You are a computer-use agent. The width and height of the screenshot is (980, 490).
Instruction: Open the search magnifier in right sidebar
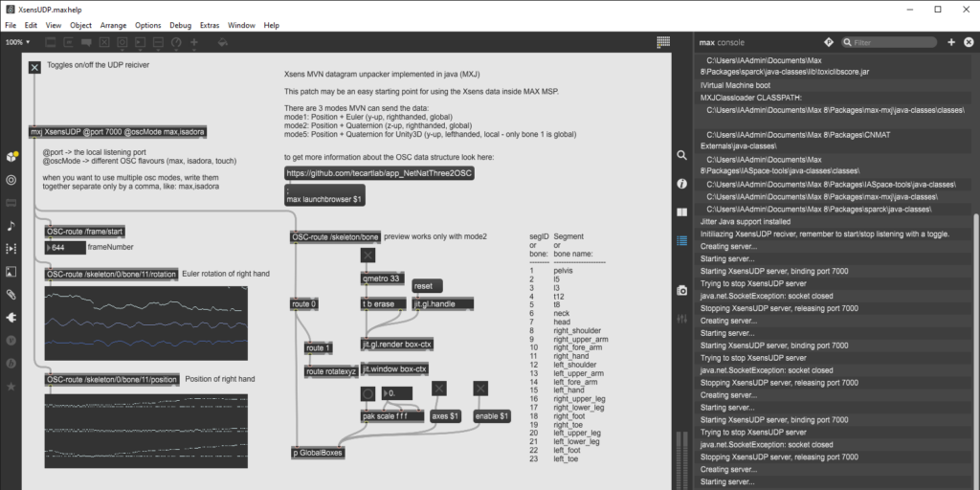click(x=681, y=156)
